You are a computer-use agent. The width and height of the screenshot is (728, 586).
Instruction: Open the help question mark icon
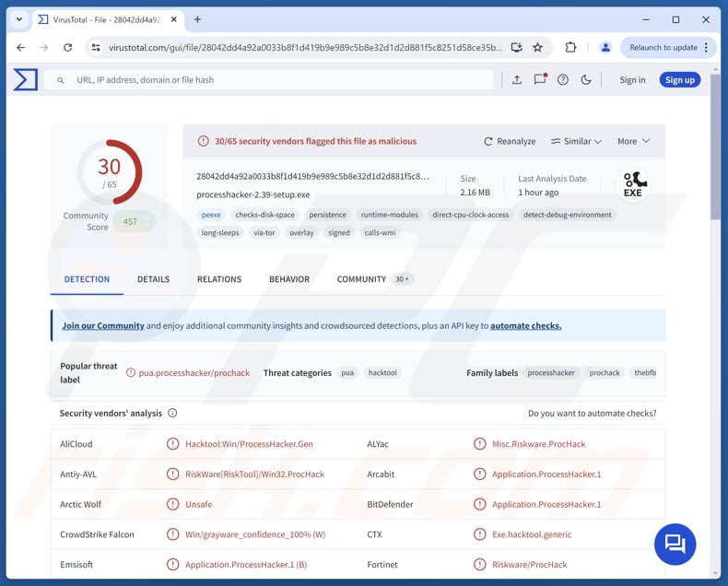pos(563,80)
